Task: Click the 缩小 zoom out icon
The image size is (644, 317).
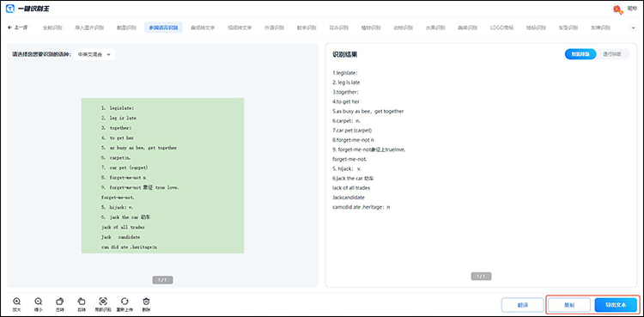Action: (38, 302)
